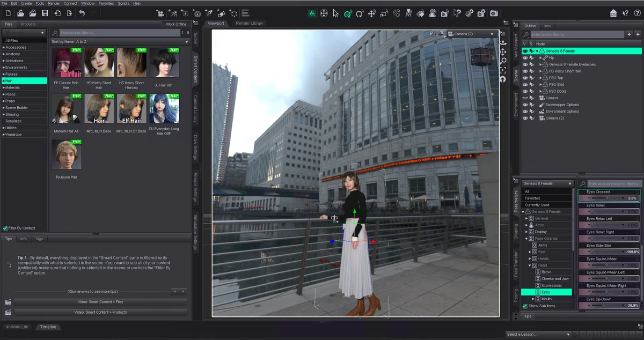Screen dimensions: 644x340
Task: Expand the Environments category
Action: coord(3,68)
